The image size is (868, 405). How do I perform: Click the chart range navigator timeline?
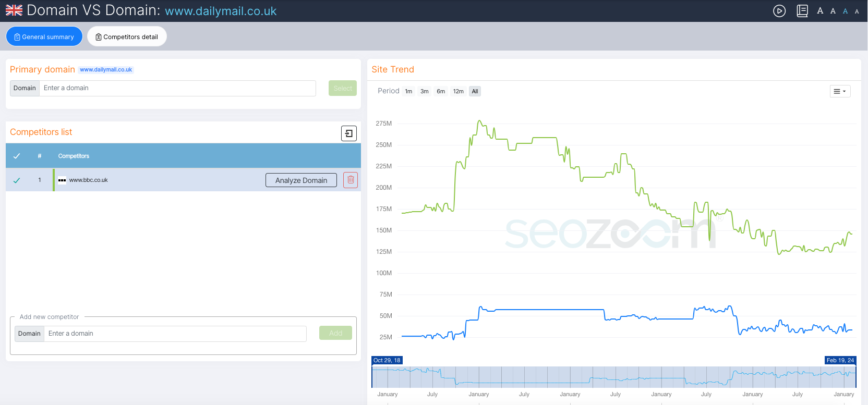coord(614,377)
